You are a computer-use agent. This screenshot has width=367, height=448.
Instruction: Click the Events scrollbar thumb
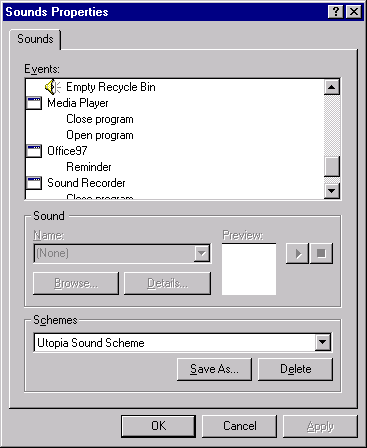pyautogui.click(x=332, y=166)
